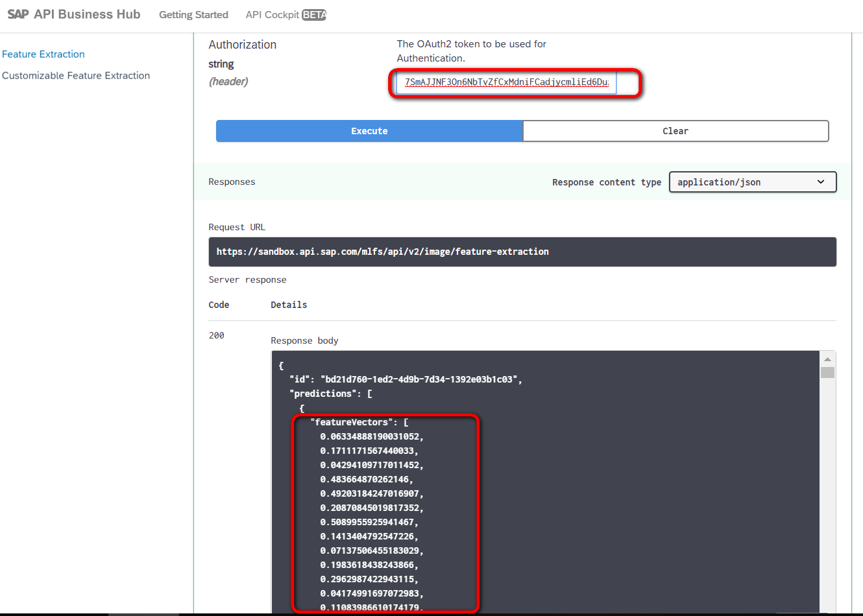Click value 0.483664870262146
Image resolution: width=863 pixels, height=616 pixels.
(x=367, y=479)
